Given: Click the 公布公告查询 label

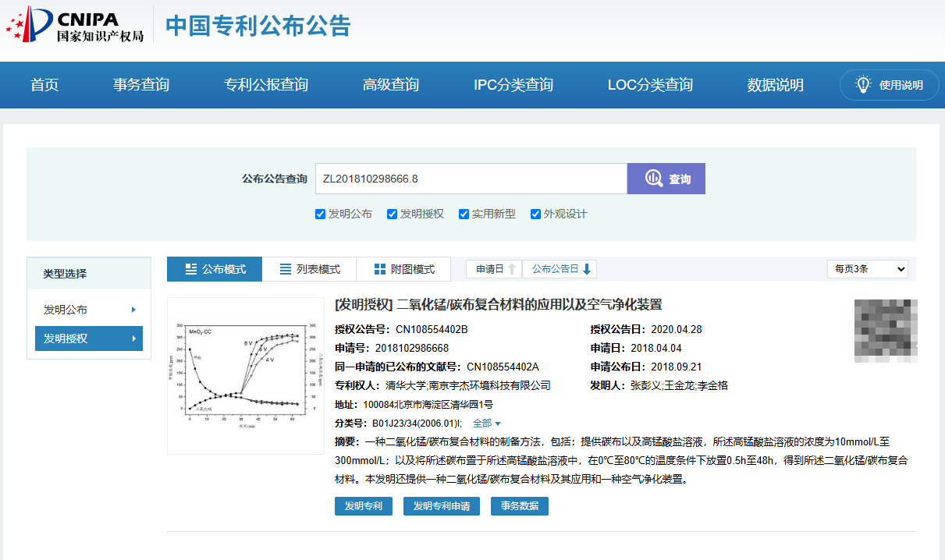Looking at the screenshot, I should coord(275,179).
